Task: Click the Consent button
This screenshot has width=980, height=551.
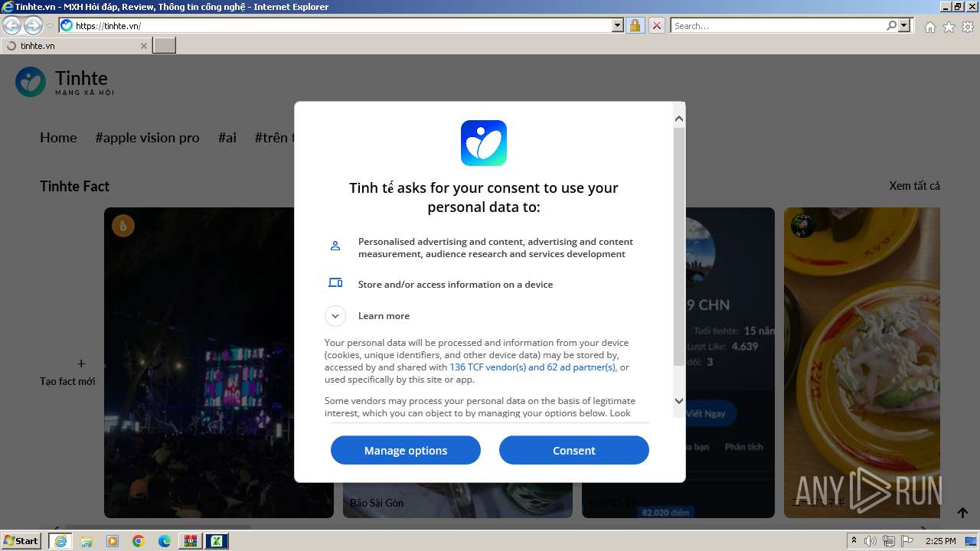Action: tap(573, 450)
